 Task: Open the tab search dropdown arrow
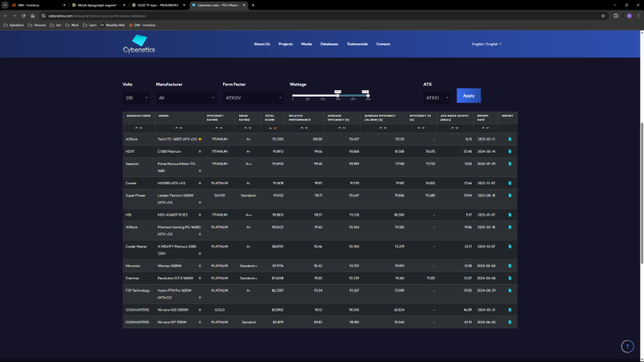(x=5, y=6)
